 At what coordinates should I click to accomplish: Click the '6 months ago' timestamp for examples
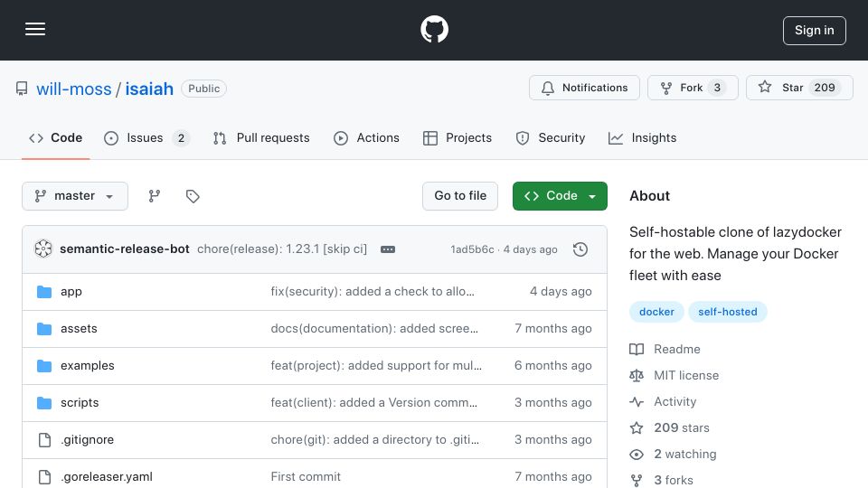[552, 366]
